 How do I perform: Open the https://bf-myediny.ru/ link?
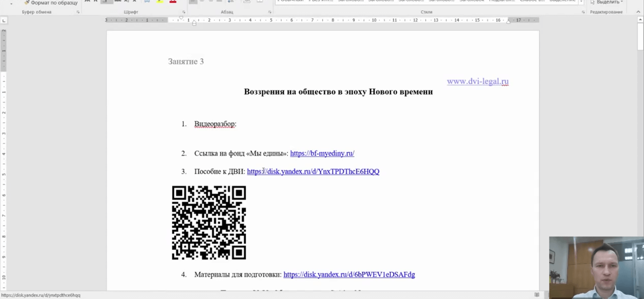click(322, 153)
